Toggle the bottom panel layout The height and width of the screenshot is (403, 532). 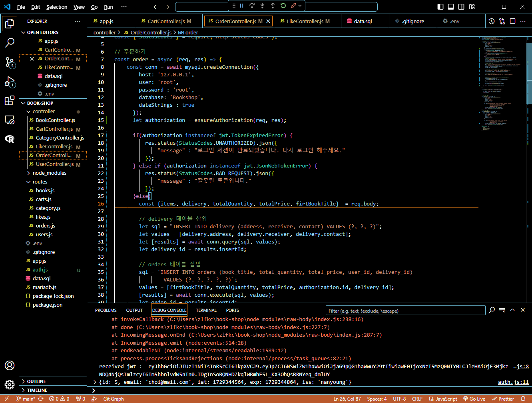(451, 7)
